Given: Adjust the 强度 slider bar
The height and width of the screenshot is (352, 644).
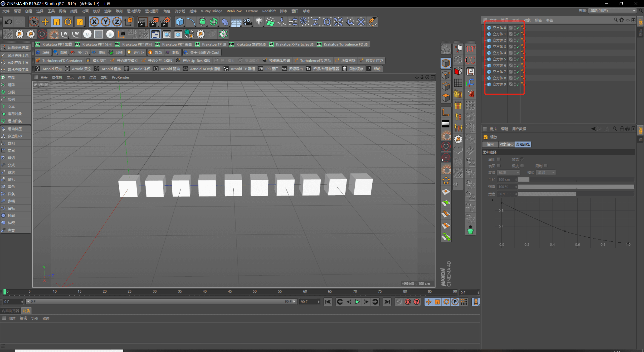Looking at the screenshot, I should pos(576,187).
